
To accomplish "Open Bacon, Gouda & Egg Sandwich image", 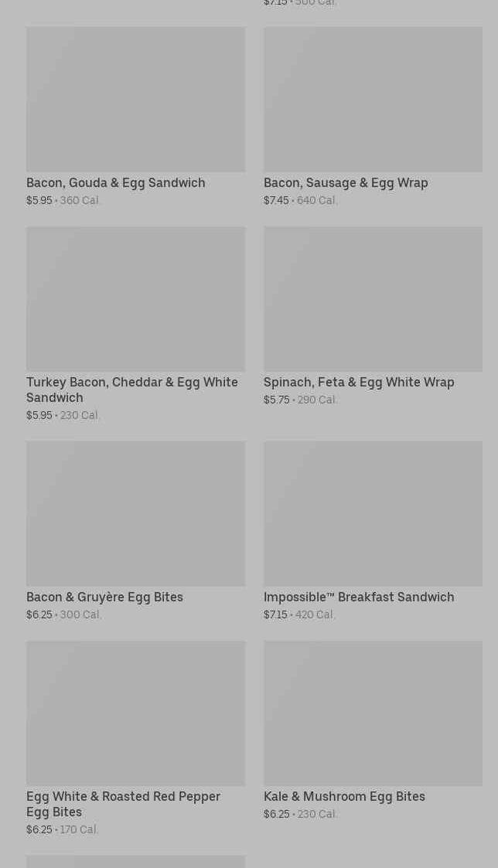I will click(135, 99).
